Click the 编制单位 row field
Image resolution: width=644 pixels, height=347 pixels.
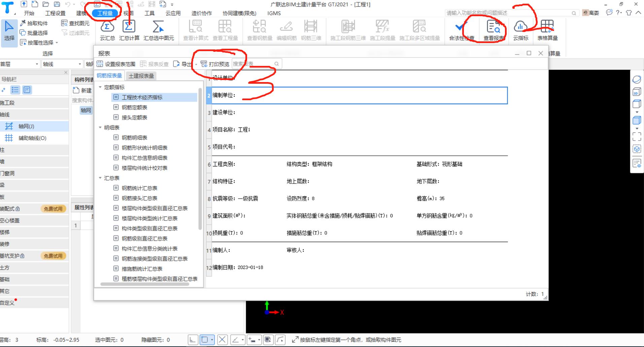[360, 95]
